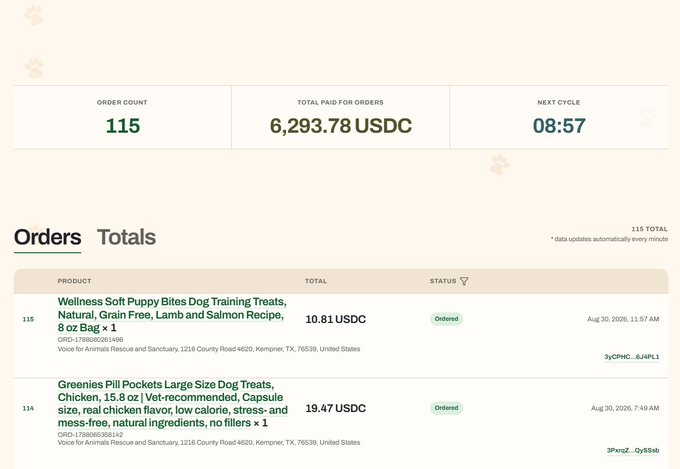
Task: Click the Aug 30, 2026, 11:57 AM timestamp
Action: (x=623, y=319)
